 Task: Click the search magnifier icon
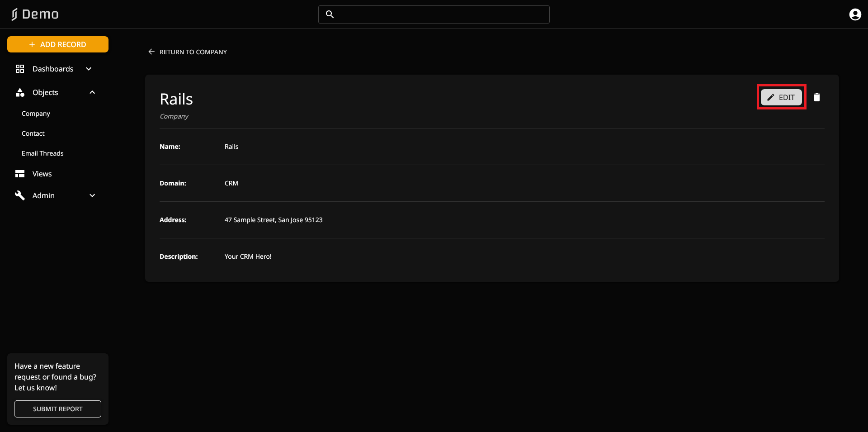pyautogui.click(x=330, y=14)
